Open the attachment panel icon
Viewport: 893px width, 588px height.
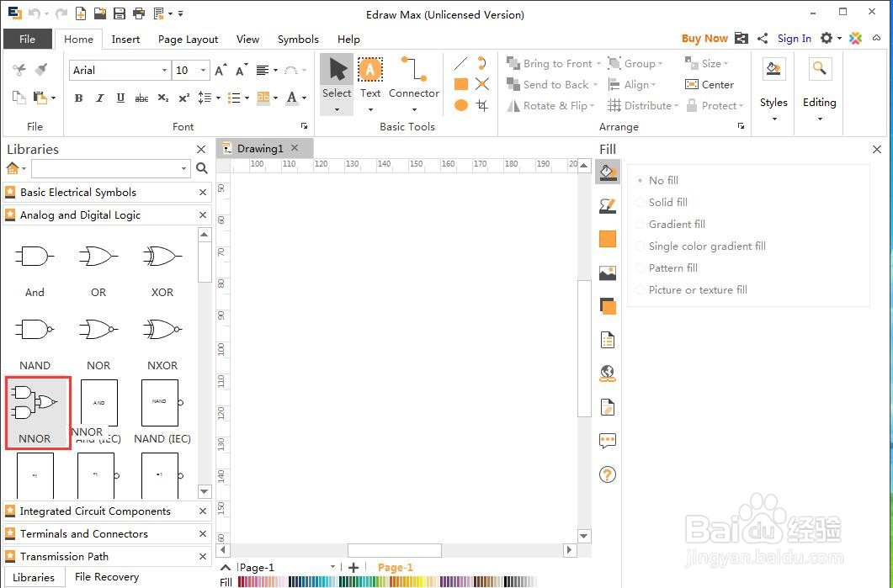[x=608, y=407]
